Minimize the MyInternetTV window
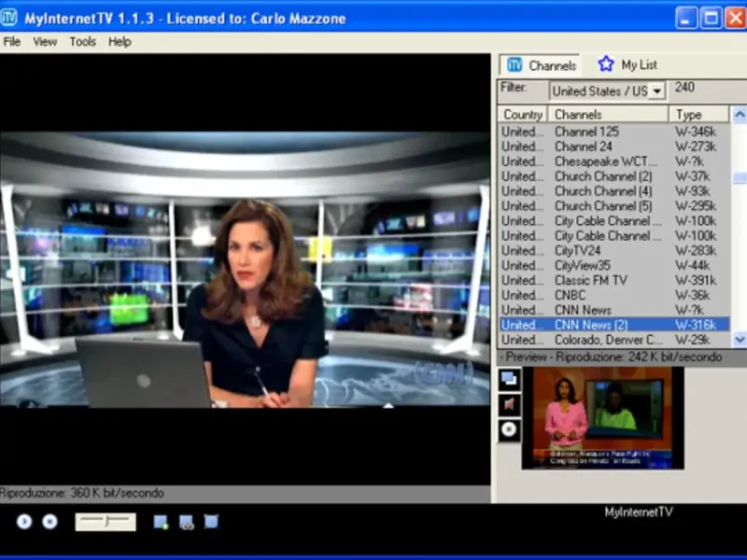Viewport: 747px width, 560px height. (x=686, y=19)
